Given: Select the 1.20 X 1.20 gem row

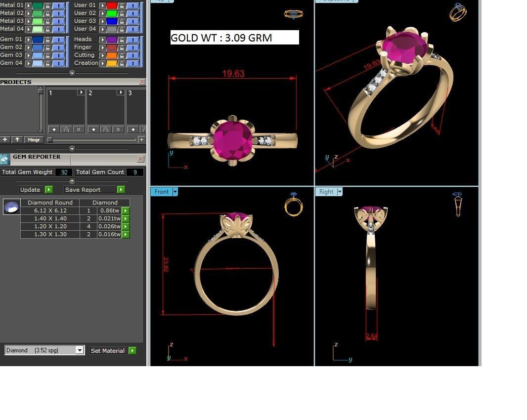Looking at the screenshot, I should [x=75, y=226].
